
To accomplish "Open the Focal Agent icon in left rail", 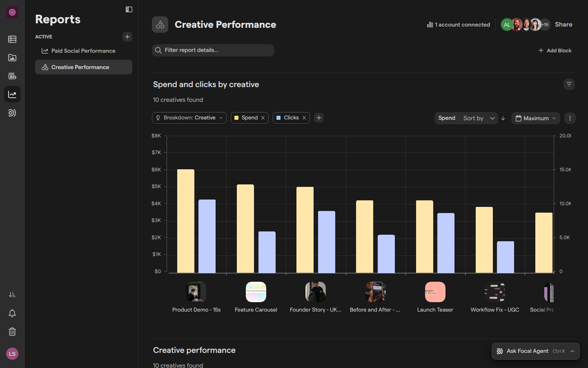I will tap(12, 113).
